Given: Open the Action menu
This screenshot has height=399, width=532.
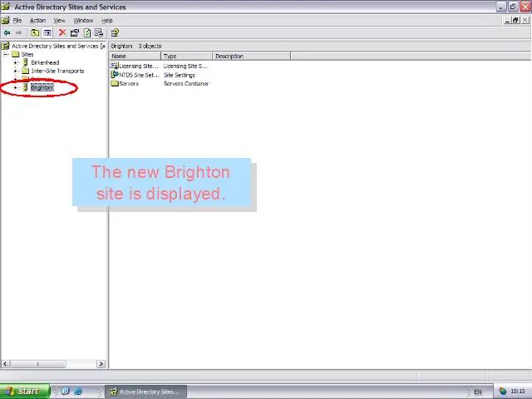Looking at the screenshot, I should click(37, 20).
